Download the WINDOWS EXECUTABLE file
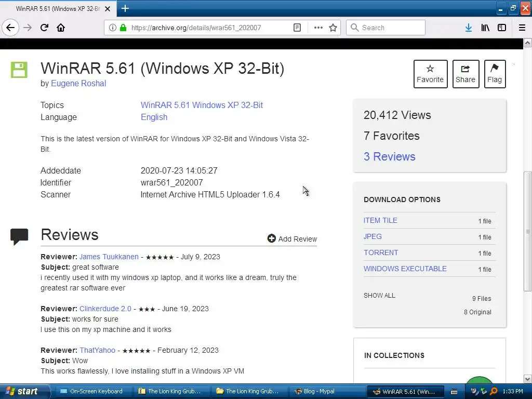 [x=405, y=269]
